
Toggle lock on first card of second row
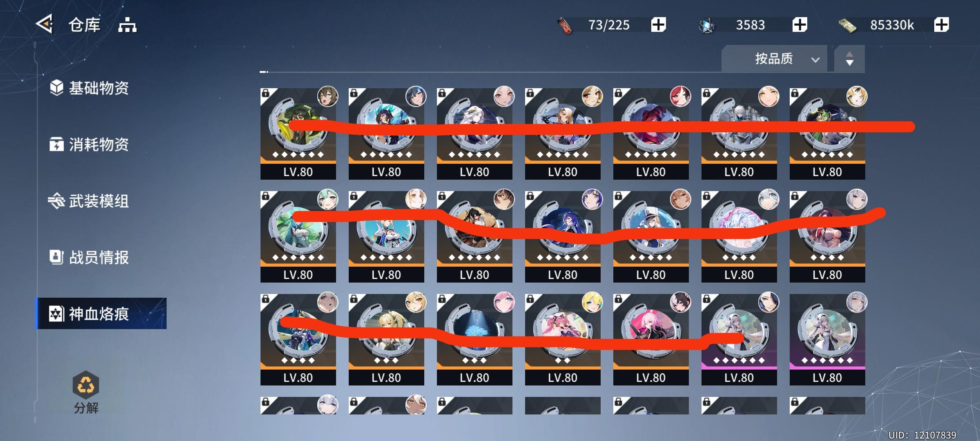pos(265,196)
